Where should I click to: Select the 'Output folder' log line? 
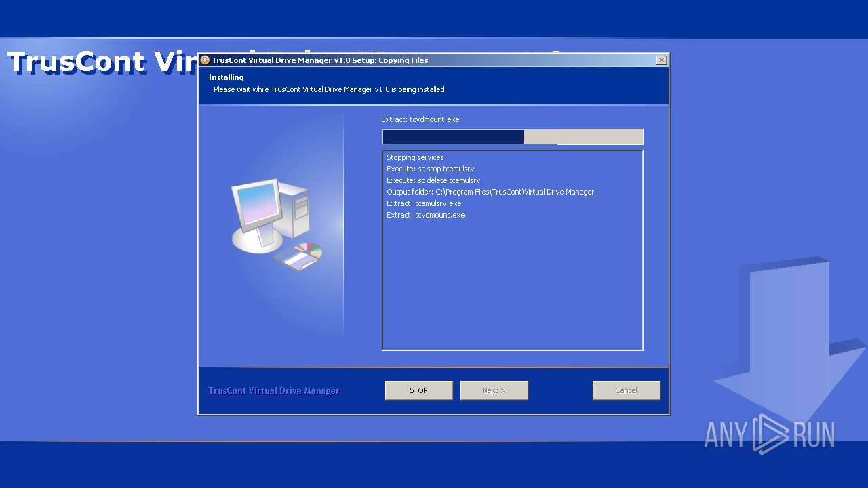coord(490,192)
